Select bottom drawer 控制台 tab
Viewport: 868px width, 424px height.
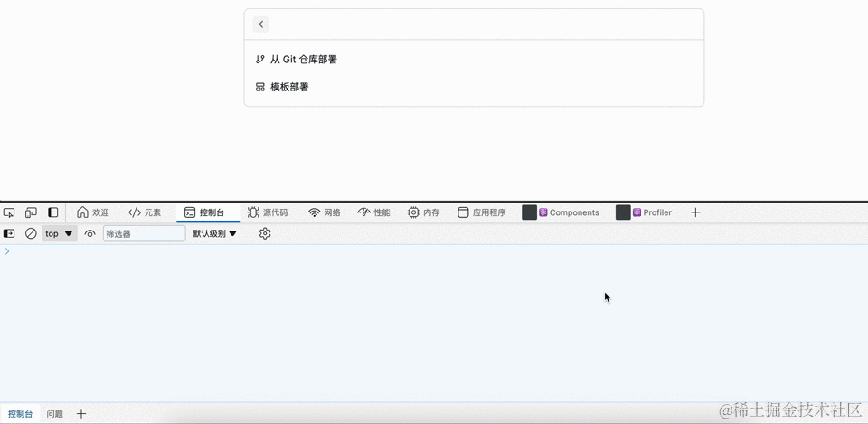(21, 413)
